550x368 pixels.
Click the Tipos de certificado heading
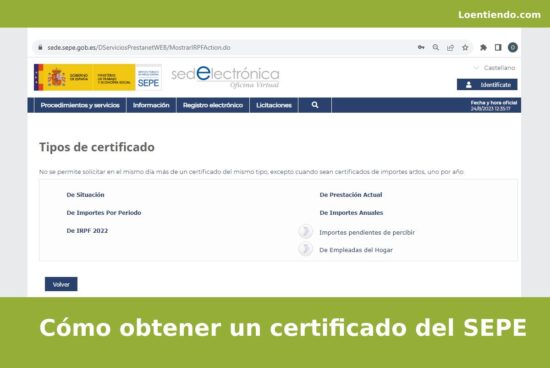click(97, 147)
